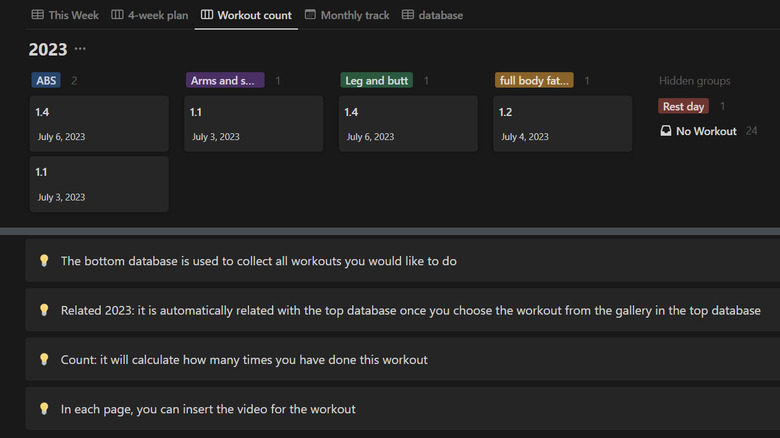Show the hidden Rest day group
The width and height of the screenshot is (780, 438).
(x=683, y=106)
